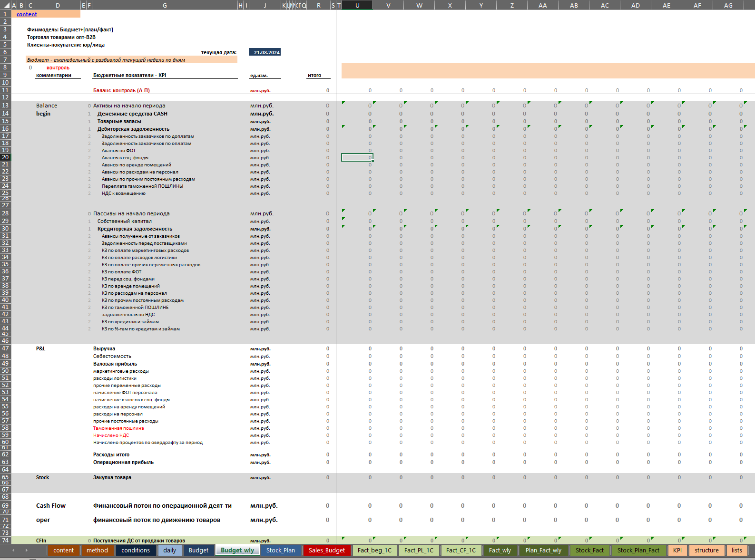Open the content hyperlink in cell A1

click(27, 14)
